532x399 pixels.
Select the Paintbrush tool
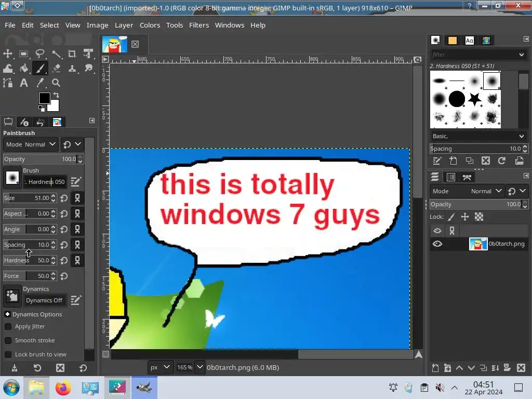tap(40, 68)
